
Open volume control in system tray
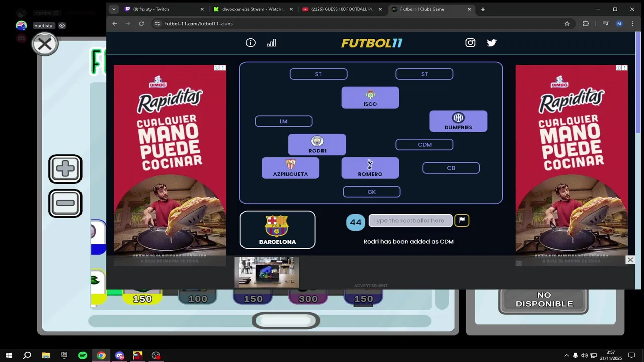click(x=584, y=355)
